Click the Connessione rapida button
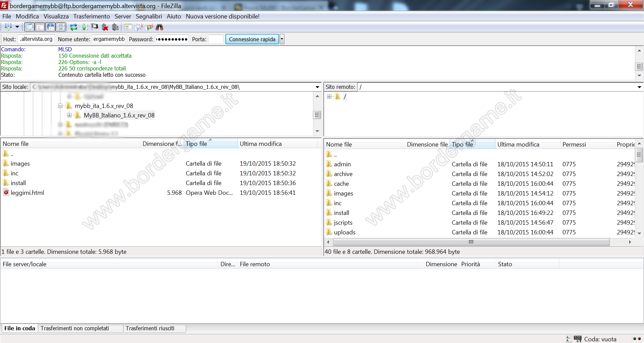 (252, 39)
